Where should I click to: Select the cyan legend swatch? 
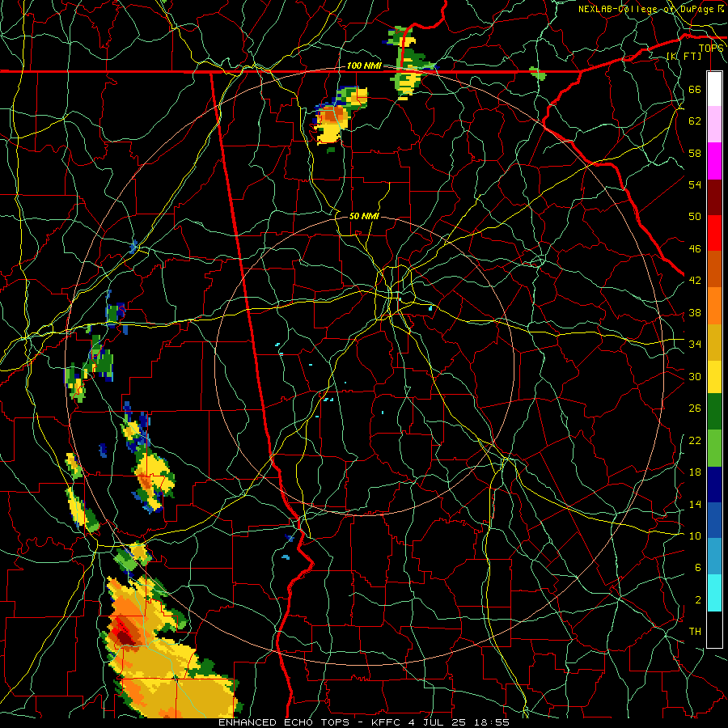[x=714, y=593]
